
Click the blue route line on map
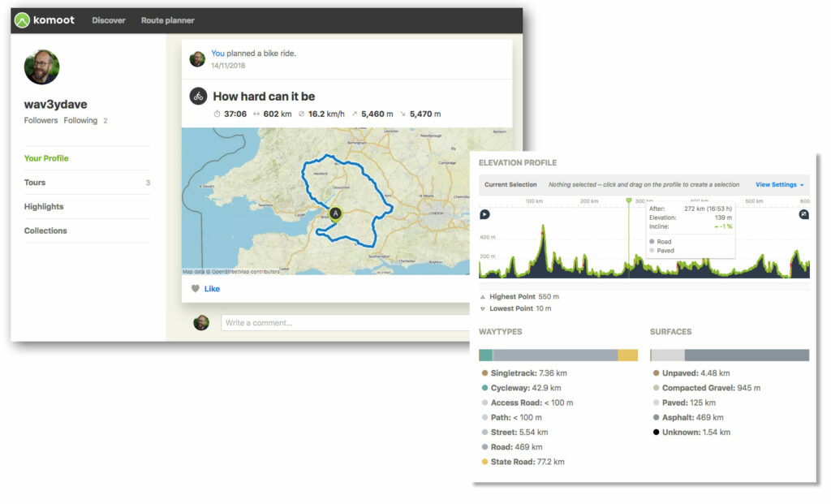click(375, 184)
